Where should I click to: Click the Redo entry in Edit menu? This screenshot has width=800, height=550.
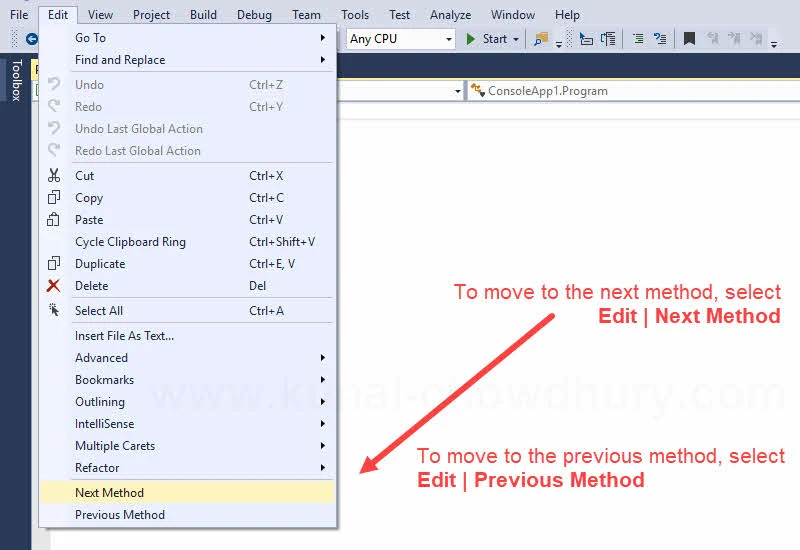point(187,107)
